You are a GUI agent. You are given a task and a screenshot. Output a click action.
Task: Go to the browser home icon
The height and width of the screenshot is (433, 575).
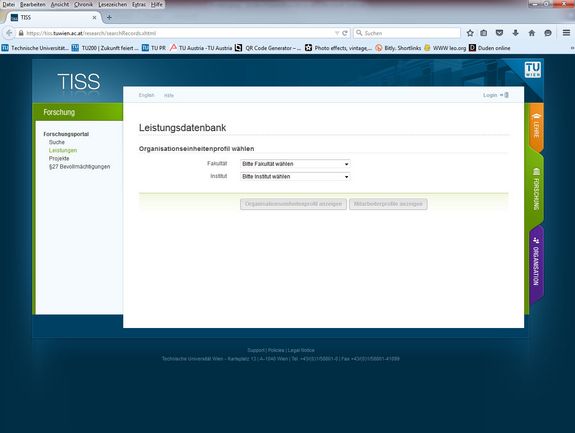tap(531, 33)
